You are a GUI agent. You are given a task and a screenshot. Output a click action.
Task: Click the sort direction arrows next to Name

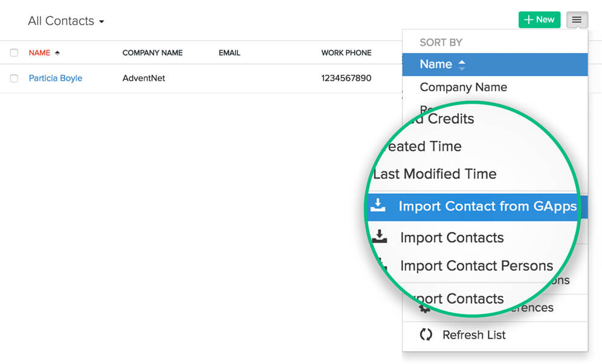pyautogui.click(x=462, y=65)
